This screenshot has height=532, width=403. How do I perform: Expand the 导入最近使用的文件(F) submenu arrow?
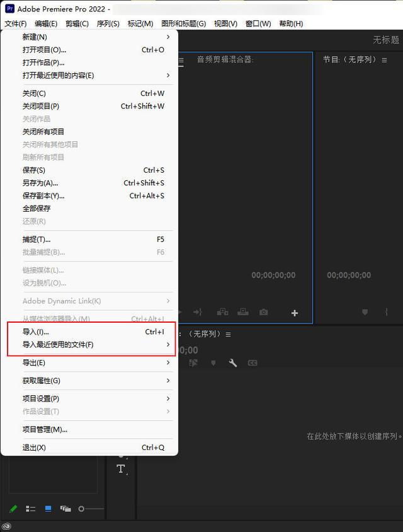pos(168,344)
